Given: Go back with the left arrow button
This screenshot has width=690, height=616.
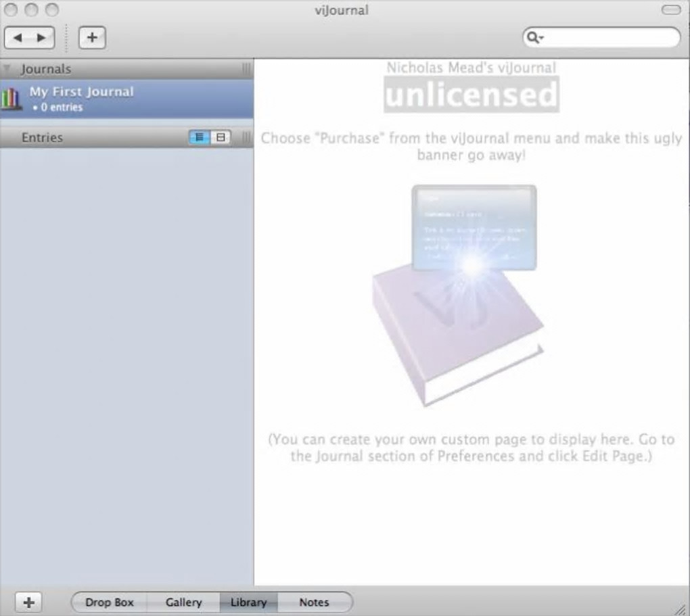Looking at the screenshot, I should 18,38.
